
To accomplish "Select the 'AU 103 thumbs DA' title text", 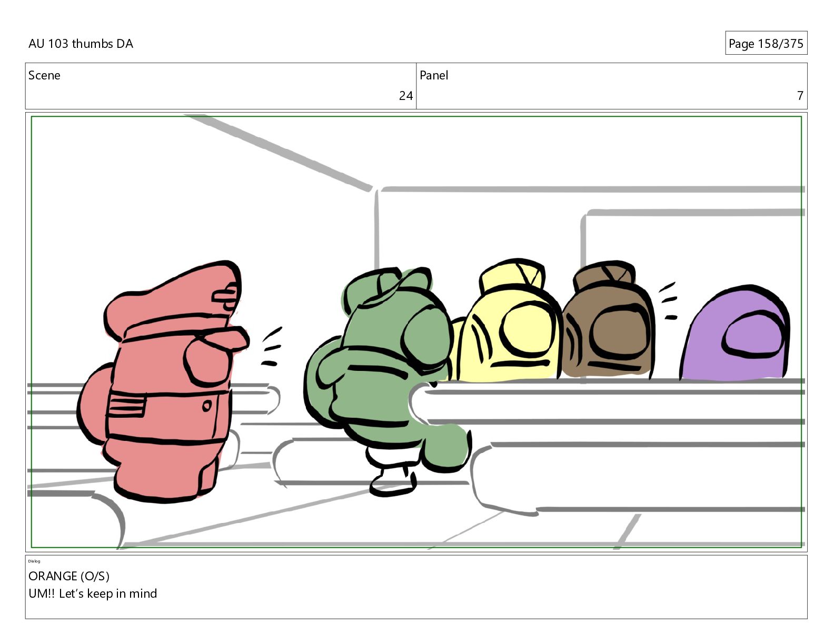I will (x=81, y=44).
